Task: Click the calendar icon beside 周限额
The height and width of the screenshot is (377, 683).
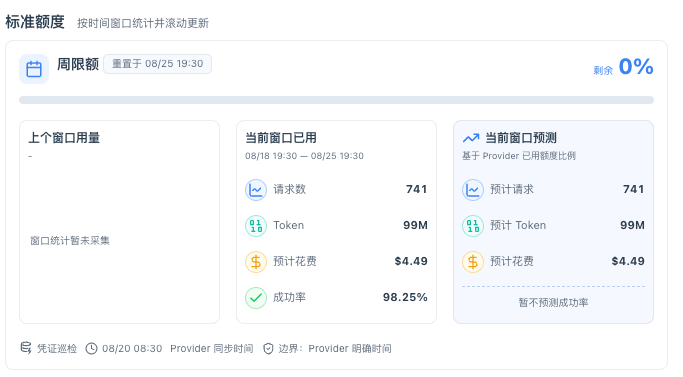Action: [x=34, y=69]
